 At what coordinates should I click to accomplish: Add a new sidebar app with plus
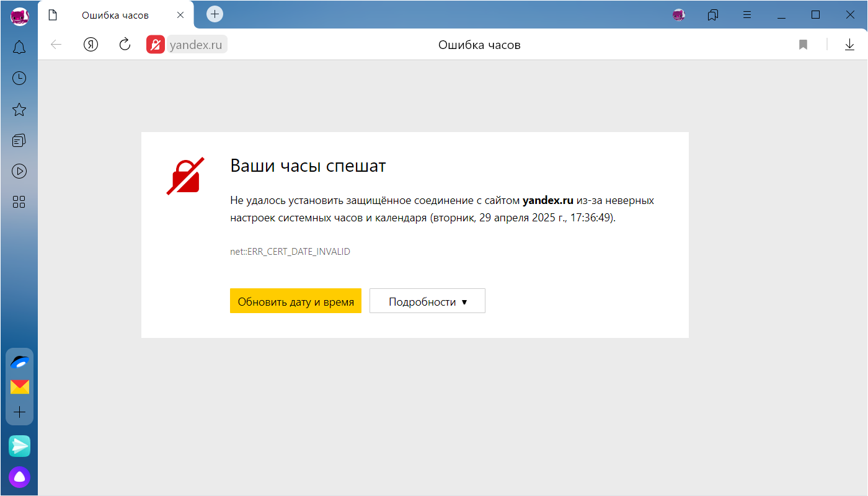20,412
